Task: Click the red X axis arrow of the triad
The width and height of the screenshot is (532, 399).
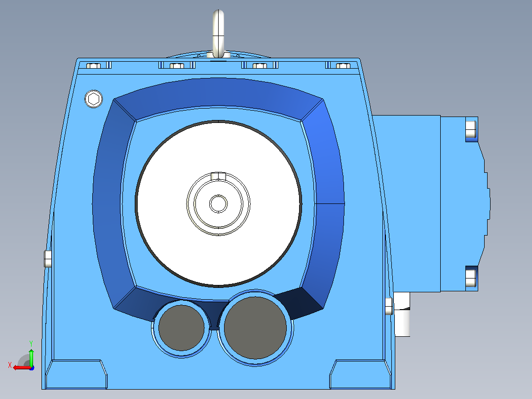Action: [x=22, y=367]
